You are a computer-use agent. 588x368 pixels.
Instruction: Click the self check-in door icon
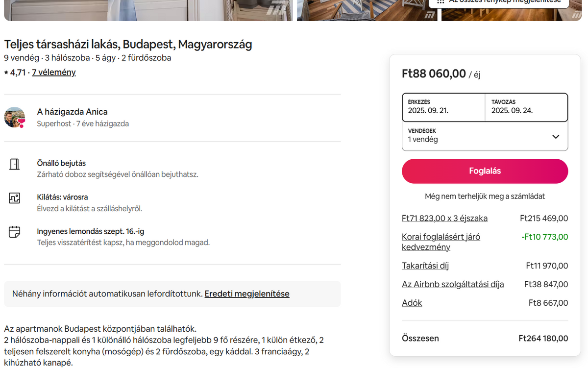click(x=15, y=164)
